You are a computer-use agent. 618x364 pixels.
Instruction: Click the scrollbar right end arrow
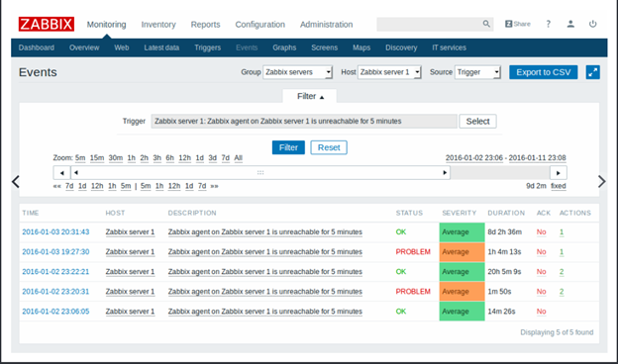[445, 173]
